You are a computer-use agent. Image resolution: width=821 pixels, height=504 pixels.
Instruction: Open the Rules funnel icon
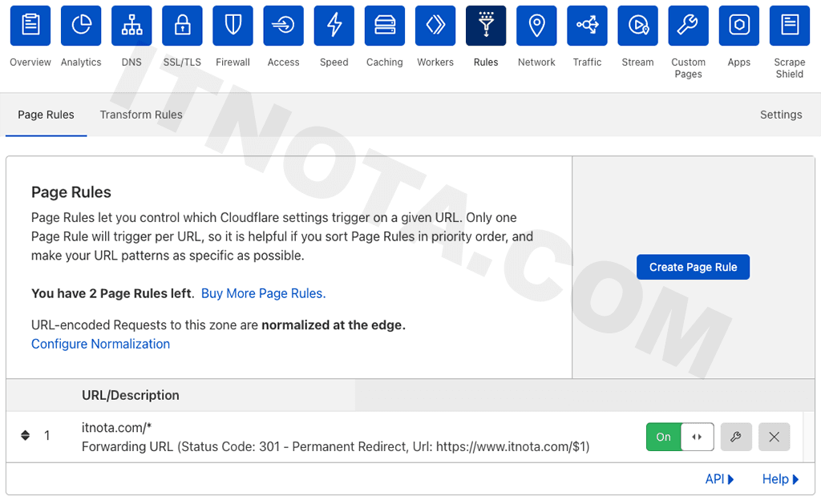click(486, 26)
